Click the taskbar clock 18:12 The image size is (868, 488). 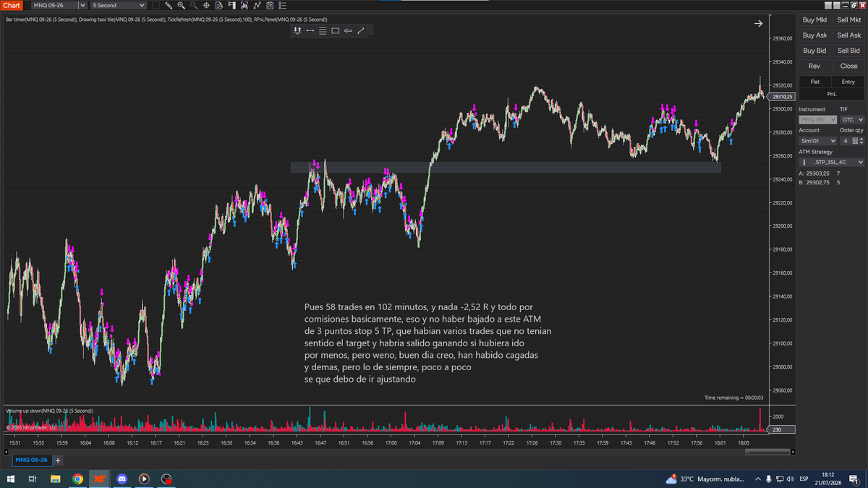tap(828, 479)
